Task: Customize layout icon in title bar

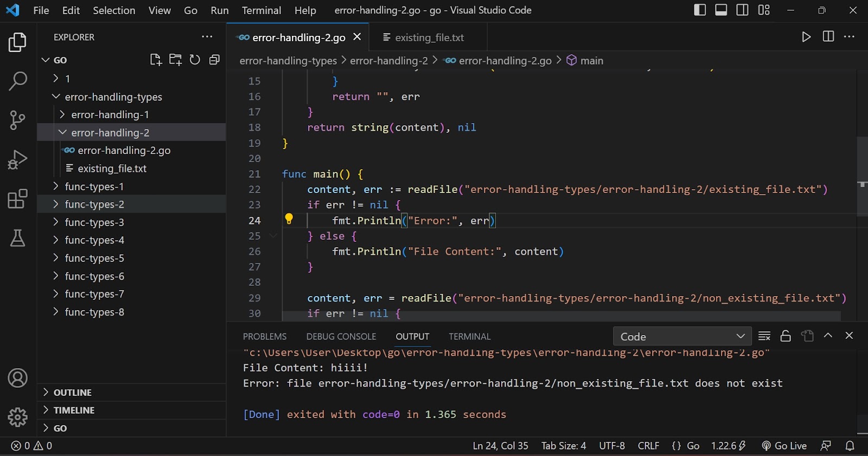Action: [x=764, y=10]
